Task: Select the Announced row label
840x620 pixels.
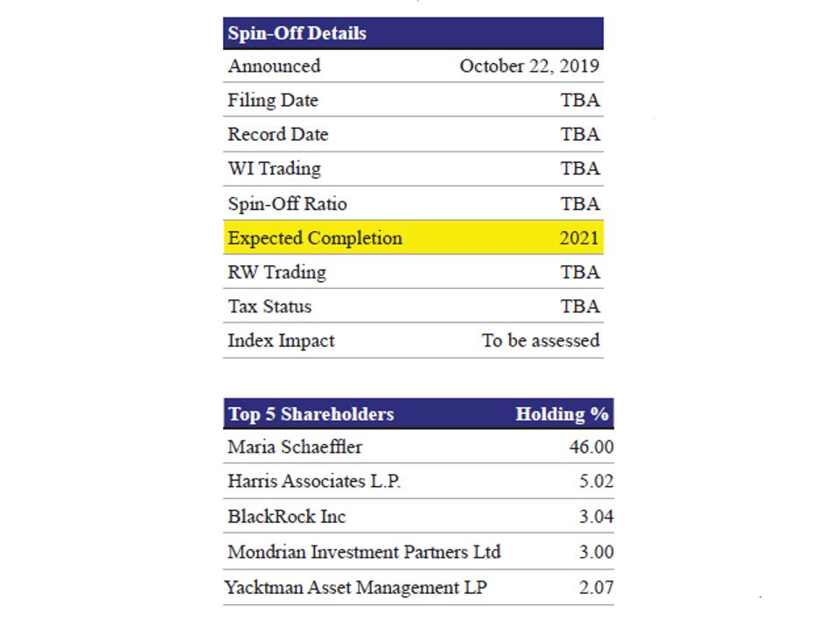Action: (x=274, y=66)
